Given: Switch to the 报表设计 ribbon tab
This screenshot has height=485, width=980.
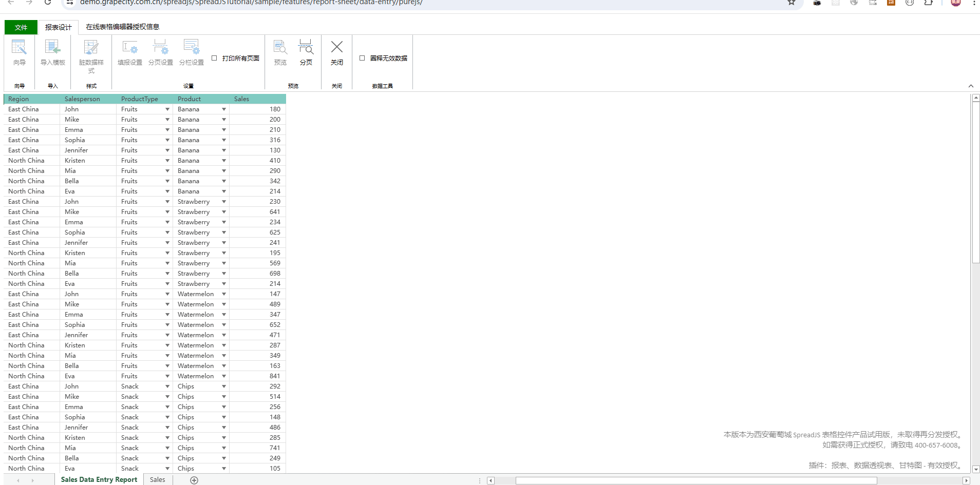Looking at the screenshot, I should pyautogui.click(x=58, y=27).
